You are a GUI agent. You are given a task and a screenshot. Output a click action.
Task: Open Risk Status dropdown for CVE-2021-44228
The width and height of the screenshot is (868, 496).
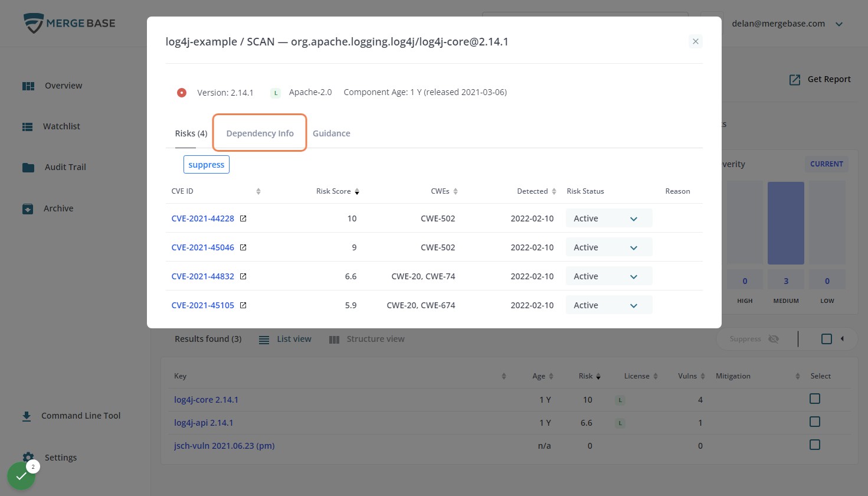click(x=609, y=218)
